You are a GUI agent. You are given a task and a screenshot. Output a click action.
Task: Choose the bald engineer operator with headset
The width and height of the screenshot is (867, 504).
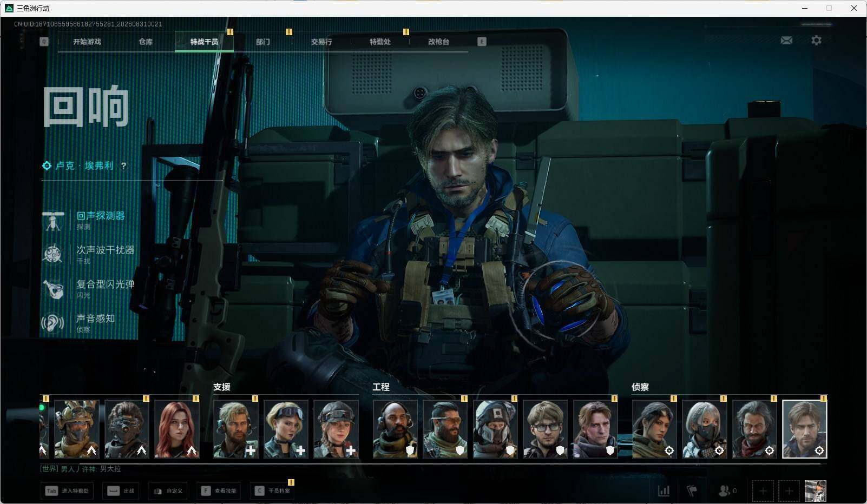pos(395,429)
